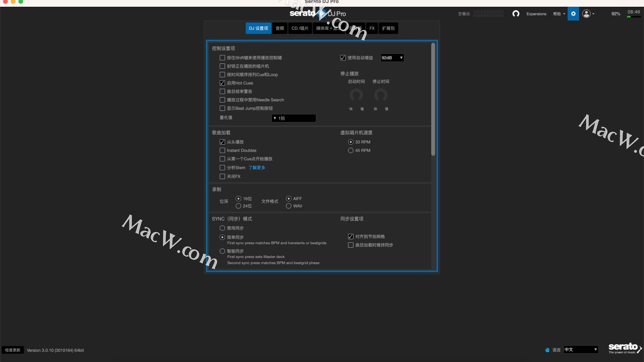Image resolution: width=644 pixels, height=362 pixels.
Task: Open the 扩展包 tab
Action: pos(388,28)
